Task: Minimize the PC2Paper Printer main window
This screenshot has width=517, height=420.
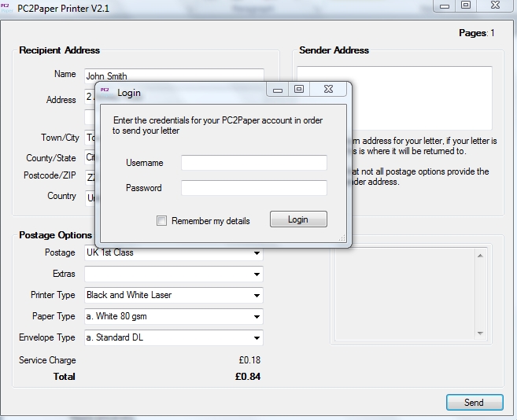Action: 445,6
